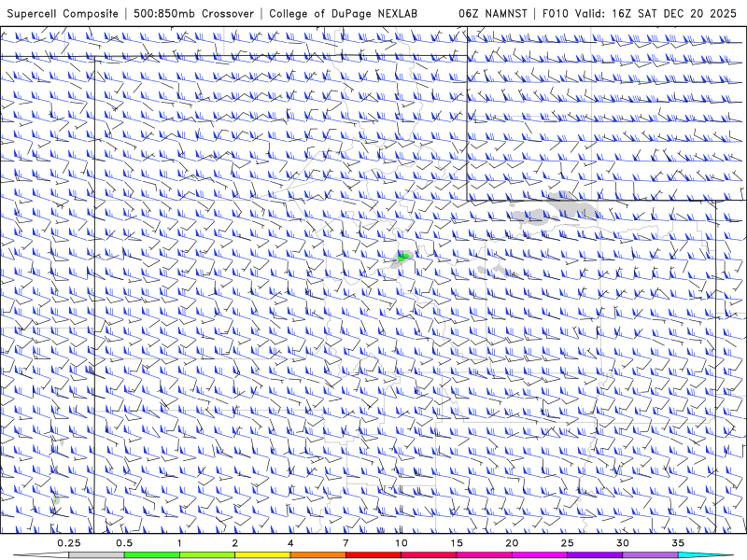Click the legend value label '20'
Screen dimensions: 747x560
tap(512, 543)
